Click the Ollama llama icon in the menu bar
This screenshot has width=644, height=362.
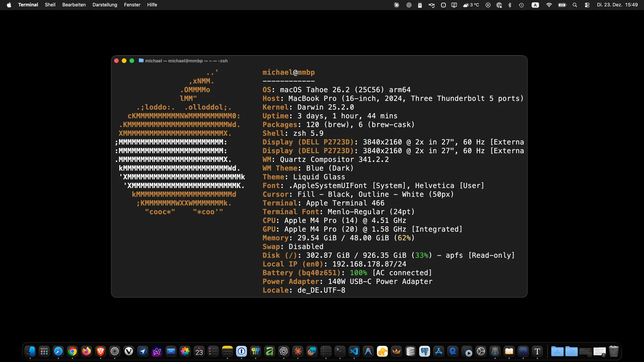tap(420, 5)
